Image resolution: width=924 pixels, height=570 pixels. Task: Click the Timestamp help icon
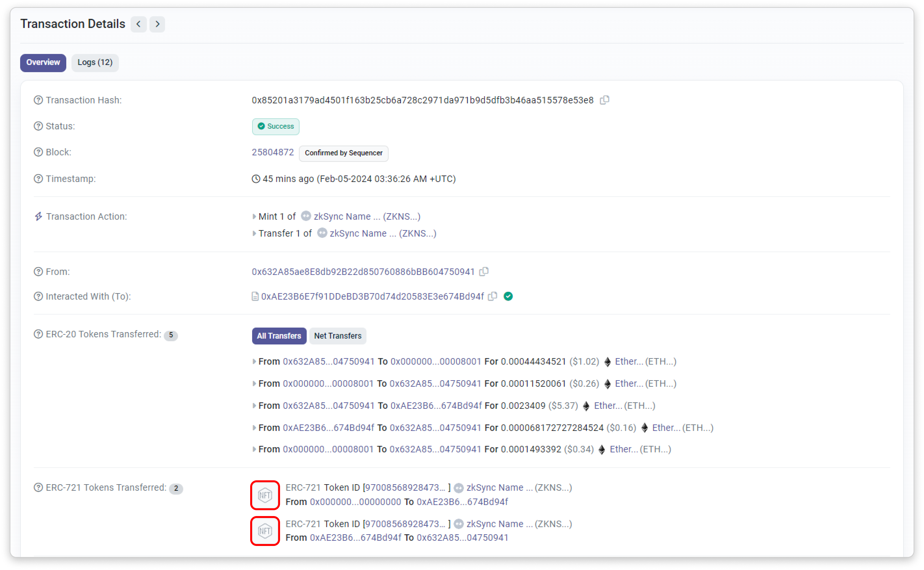[x=38, y=179]
